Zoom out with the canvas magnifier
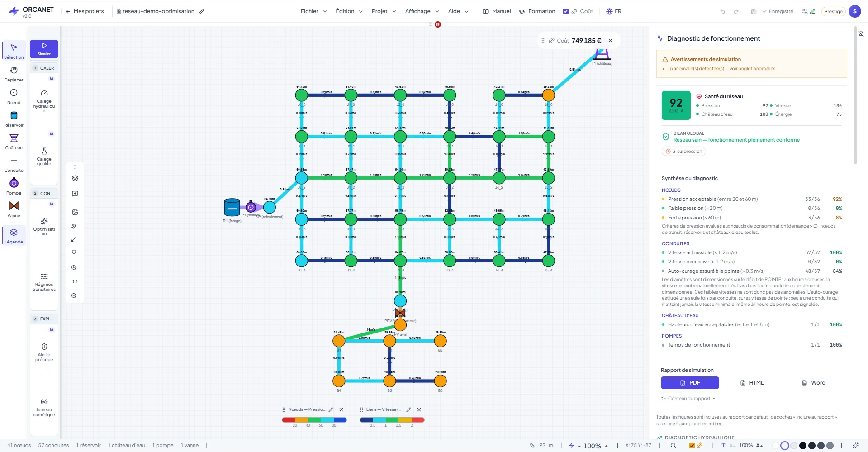The width and height of the screenshot is (868, 452). [x=74, y=296]
